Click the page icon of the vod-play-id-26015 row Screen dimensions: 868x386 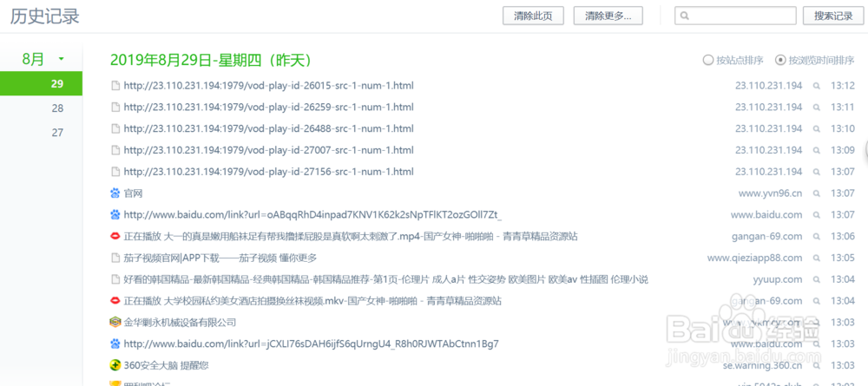115,86
